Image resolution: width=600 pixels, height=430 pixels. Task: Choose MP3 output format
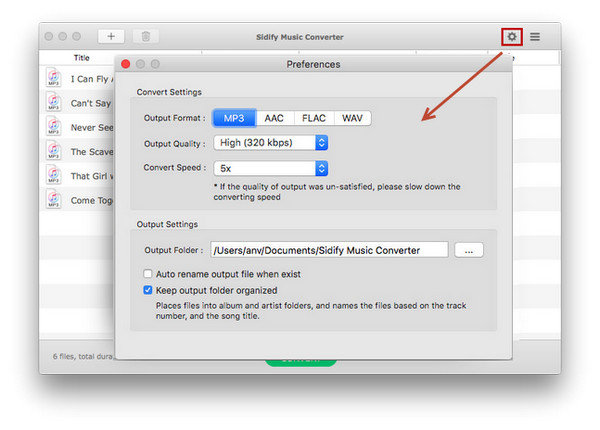point(234,118)
